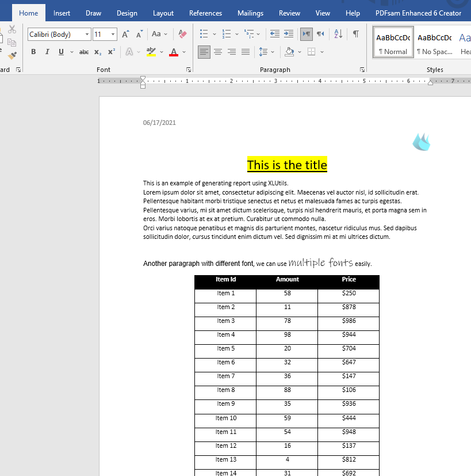
Task: Expand font color options arrow
Action: (184, 52)
